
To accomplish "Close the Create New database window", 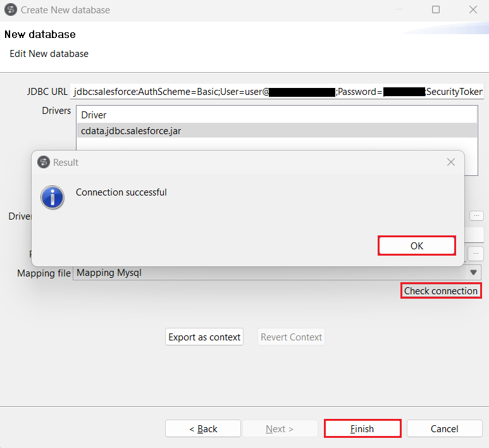I will [x=473, y=10].
